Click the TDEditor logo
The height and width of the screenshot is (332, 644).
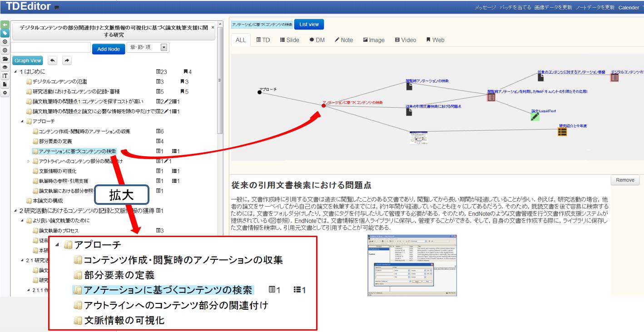pyautogui.click(x=29, y=7)
